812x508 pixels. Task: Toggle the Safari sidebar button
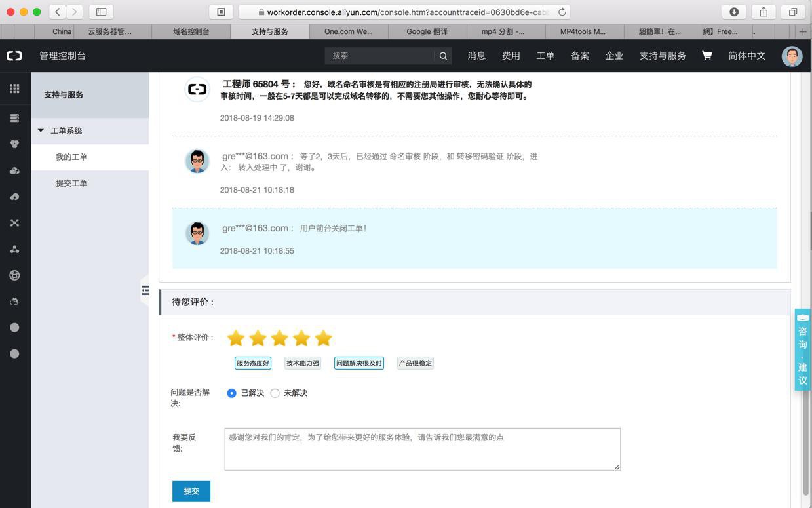click(102, 12)
